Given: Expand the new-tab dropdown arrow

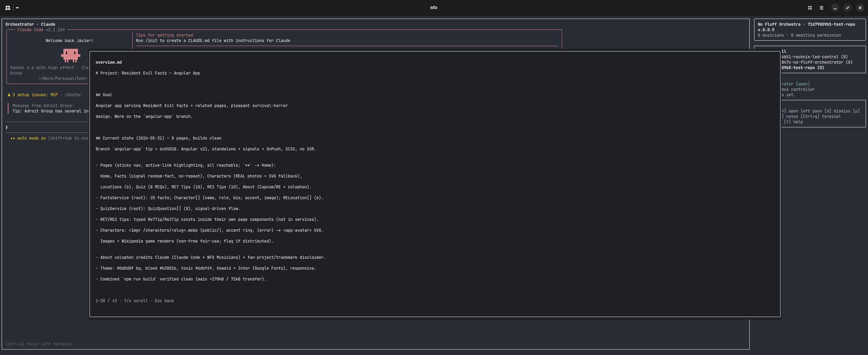Looking at the screenshot, I should (17, 7).
